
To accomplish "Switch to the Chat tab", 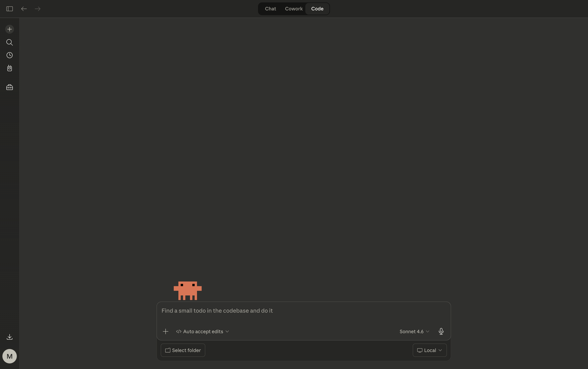I will pyautogui.click(x=270, y=9).
